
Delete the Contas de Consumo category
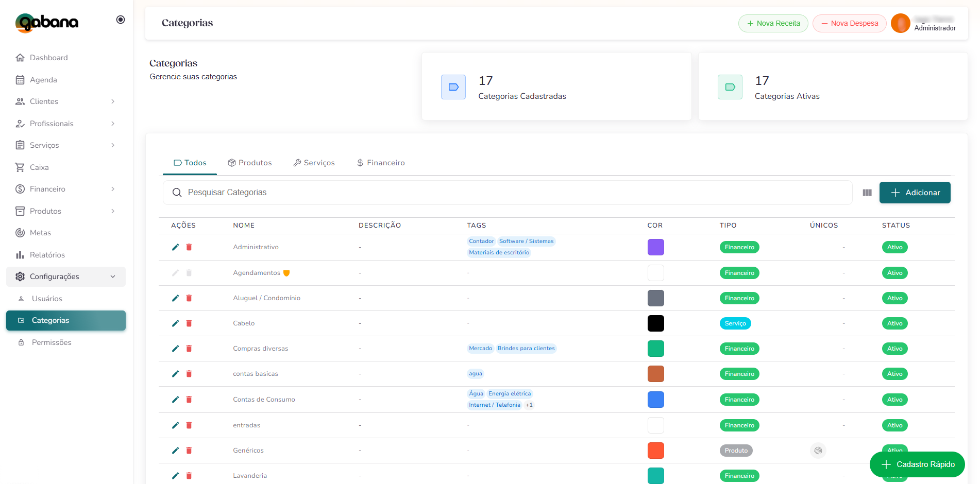pyautogui.click(x=189, y=400)
